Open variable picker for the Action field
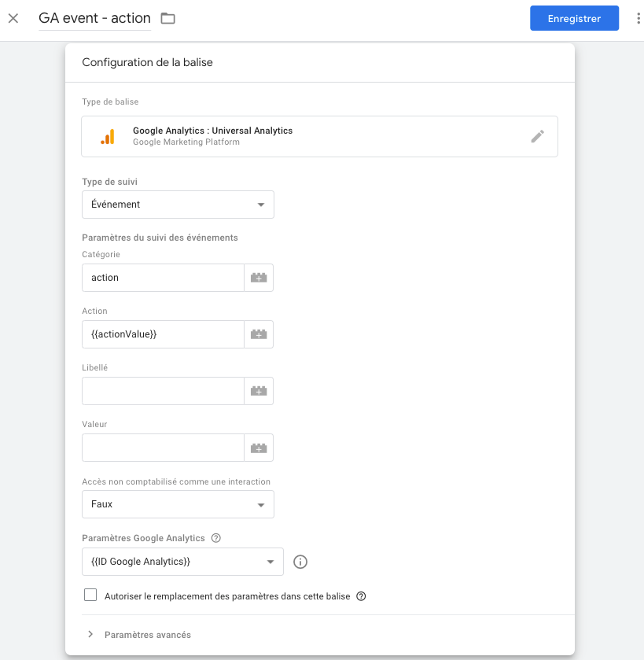Image resolution: width=644 pixels, height=660 pixels. coord(259,334)
